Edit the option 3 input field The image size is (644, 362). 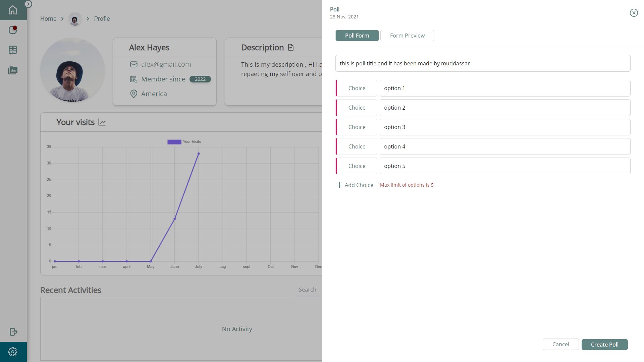505,127
